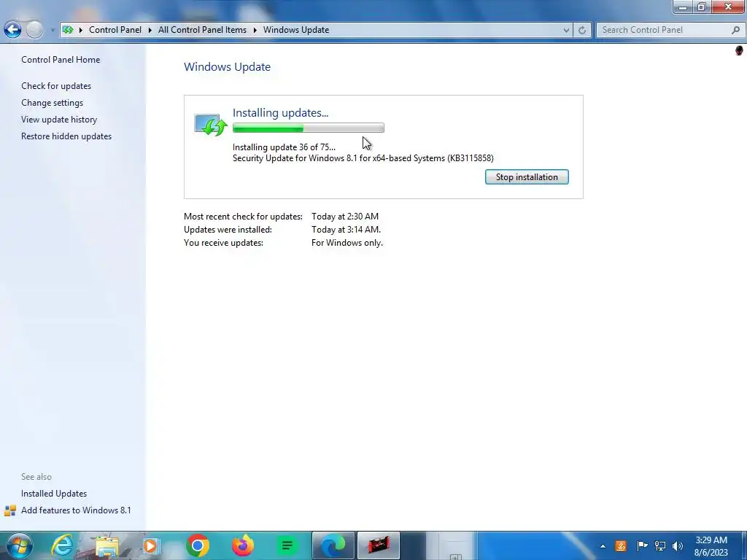Launch Internet Explorer from taskbar
Viewport: 747px width, 560px height.
tap(63, 545)
